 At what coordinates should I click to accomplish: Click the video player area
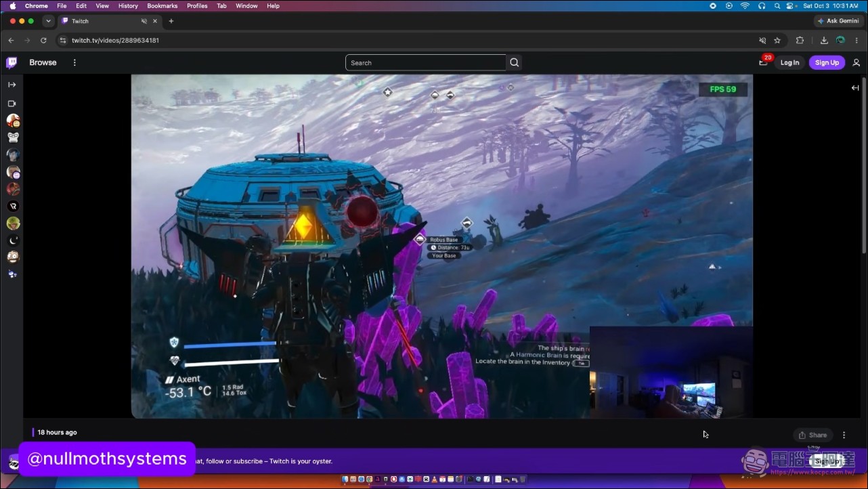pos(441,247)
